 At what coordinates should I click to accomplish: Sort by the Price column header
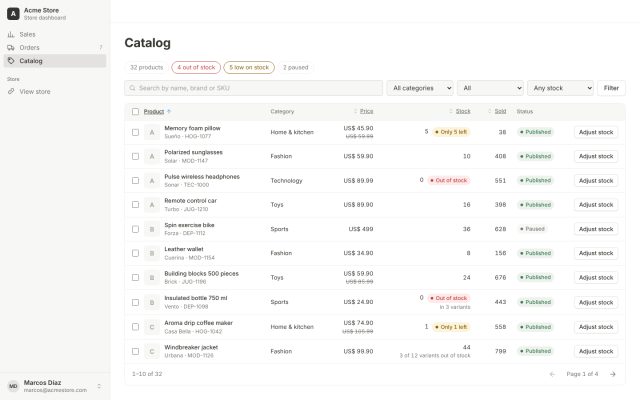click(366, 111)
